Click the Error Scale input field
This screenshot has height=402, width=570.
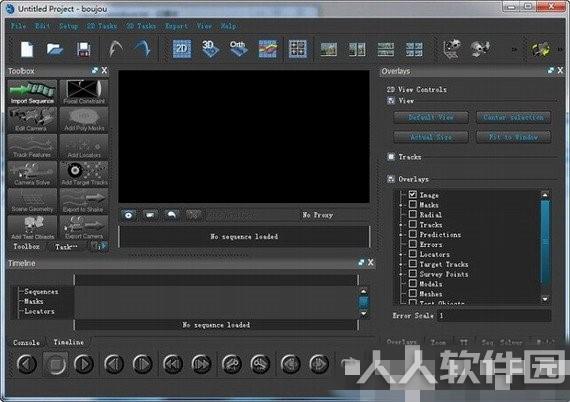click(494, 315)
